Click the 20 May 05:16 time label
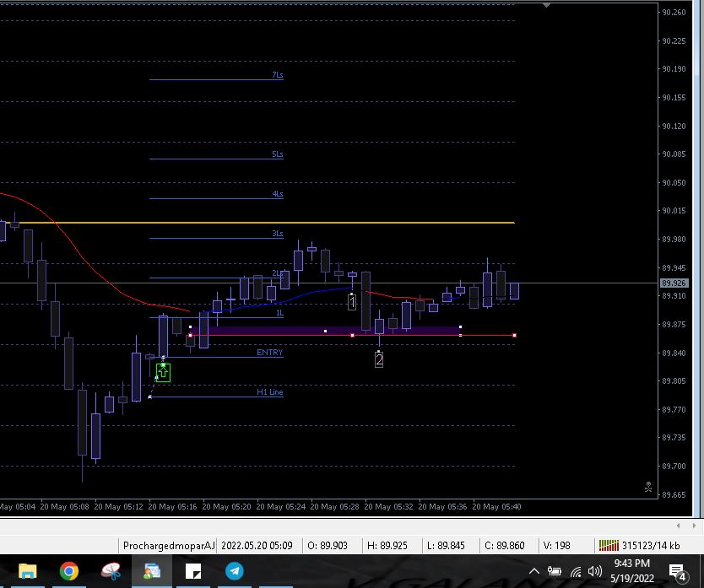The width and height of the screenshot is (704, 588). click(172, 506)
